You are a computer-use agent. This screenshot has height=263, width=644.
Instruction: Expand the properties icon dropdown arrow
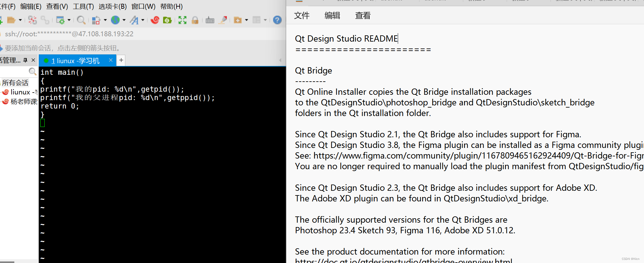[x=69, y=20]
